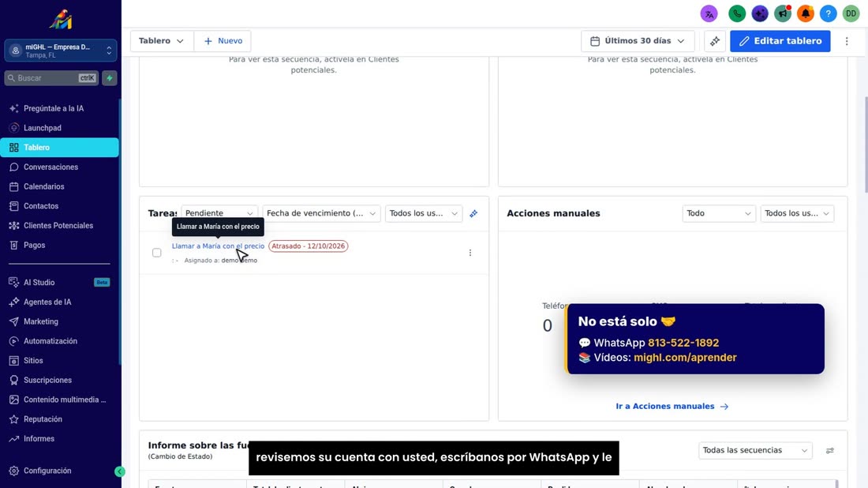Open the Llamar a María con el precio task link
Image resolution: width=868 pixels, height=488 pixels.
click(218, 246)
